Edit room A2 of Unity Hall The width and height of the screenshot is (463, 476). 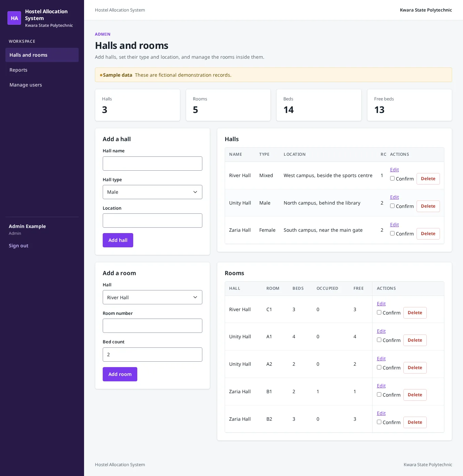[381, 359]
